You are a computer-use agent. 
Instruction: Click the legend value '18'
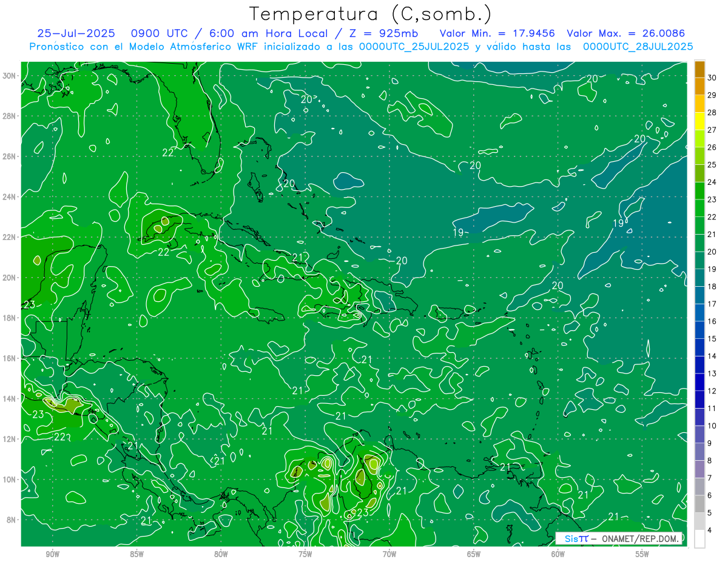click(712, 287)
